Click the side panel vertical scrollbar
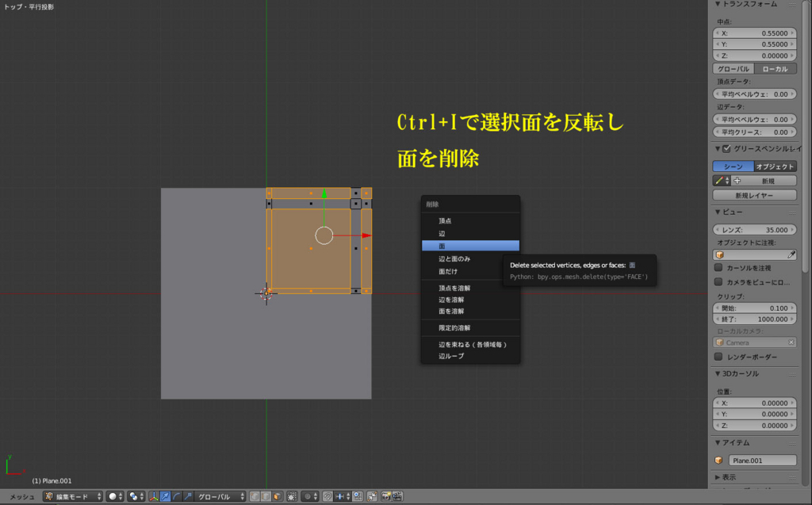812x505 pixels. (x=806, y=135)
